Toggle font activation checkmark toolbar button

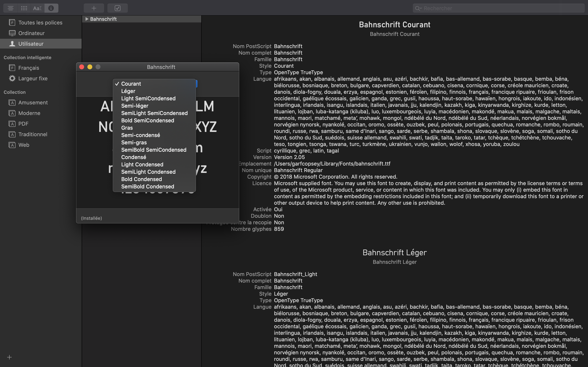tap(118, 8)
